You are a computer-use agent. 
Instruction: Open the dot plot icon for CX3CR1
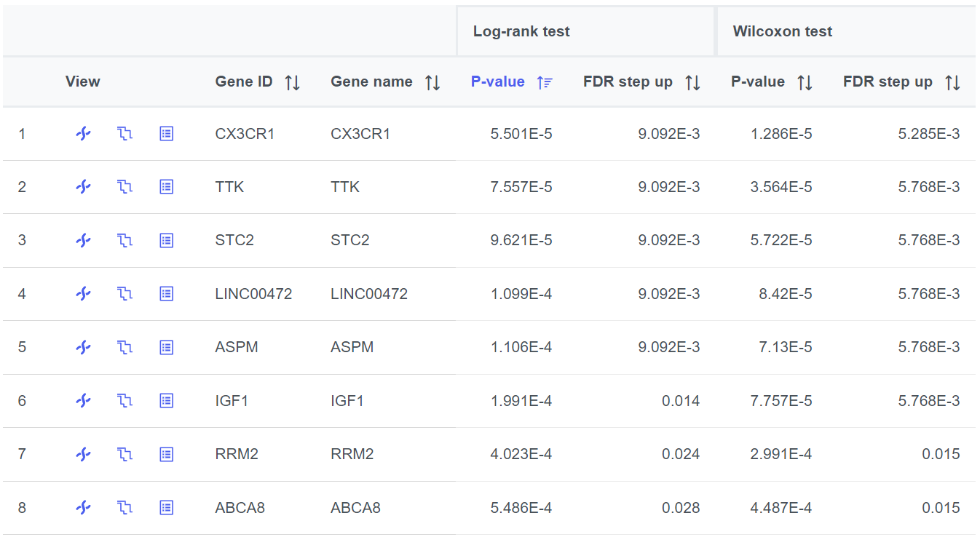84,134
